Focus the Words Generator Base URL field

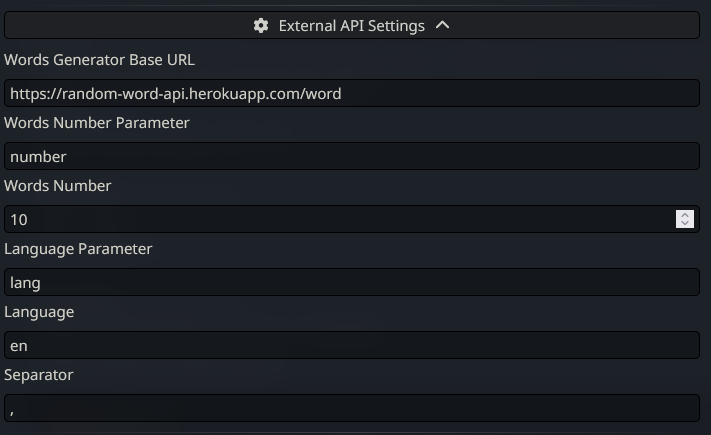pos(351,94)
